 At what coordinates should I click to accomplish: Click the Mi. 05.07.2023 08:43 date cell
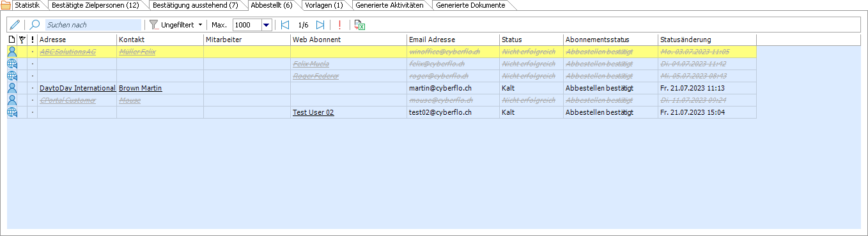[706, 76]
